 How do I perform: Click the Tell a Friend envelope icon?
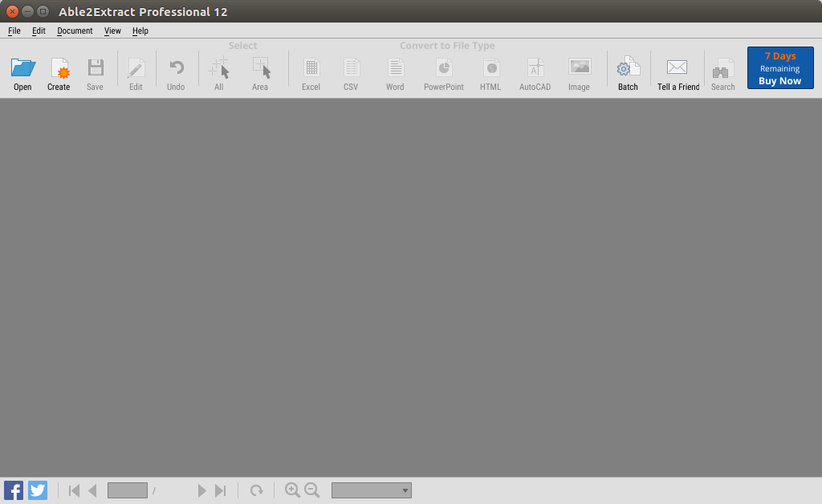[x=678, y=69]
